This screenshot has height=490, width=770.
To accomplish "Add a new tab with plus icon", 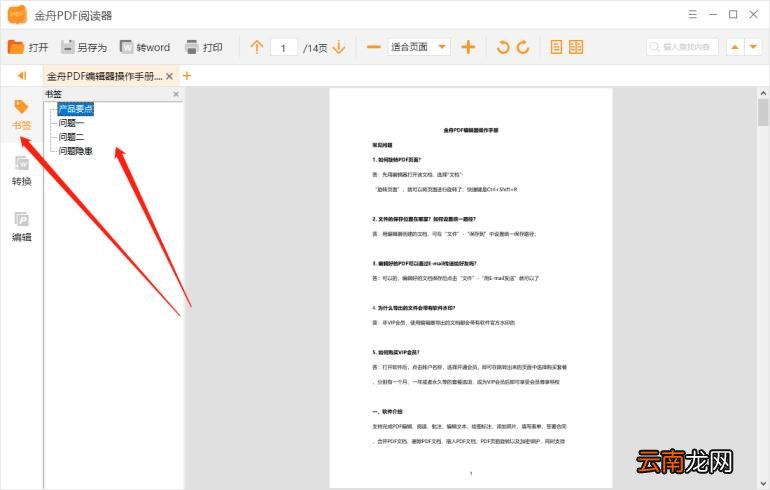I will 187,76.
